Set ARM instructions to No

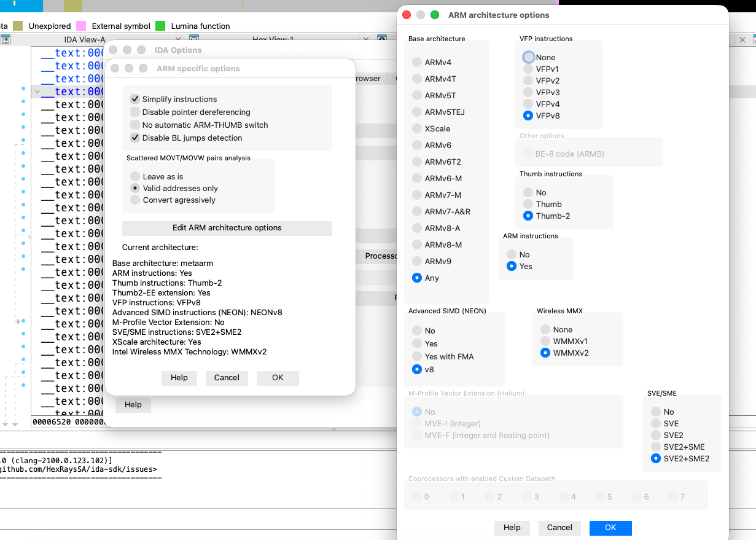(512, 254)
